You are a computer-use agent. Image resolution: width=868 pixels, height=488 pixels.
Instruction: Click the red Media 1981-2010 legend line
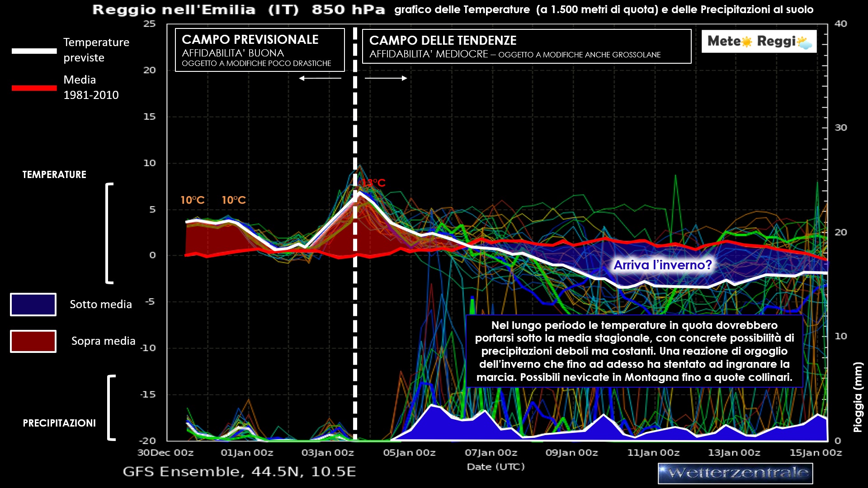click(x=34, y=88)
